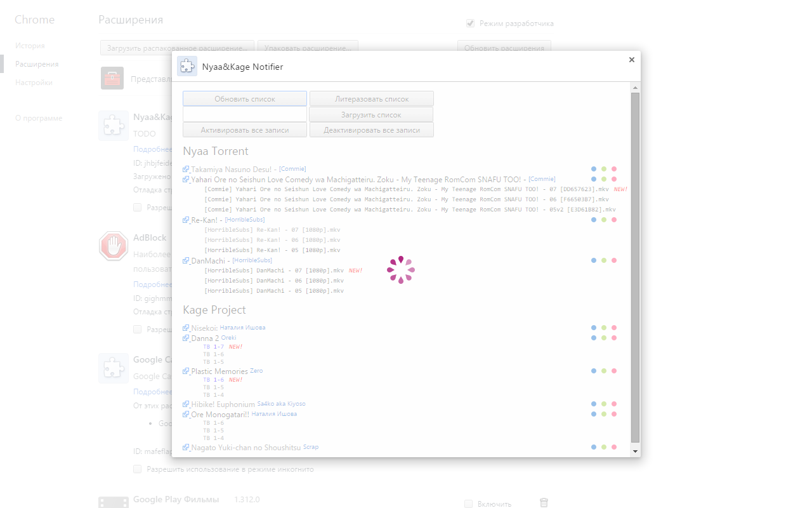812x508 pixels.
Task: Click the pink dot on the Nisekoi row
Action: pyautogui.click(x=614, y=328)
